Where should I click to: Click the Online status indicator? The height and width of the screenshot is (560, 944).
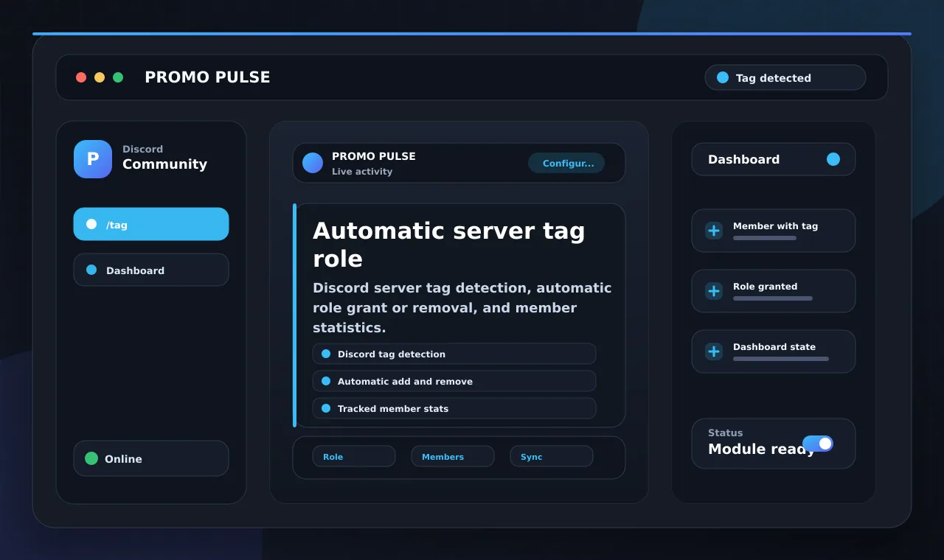(x=151, y=458)
